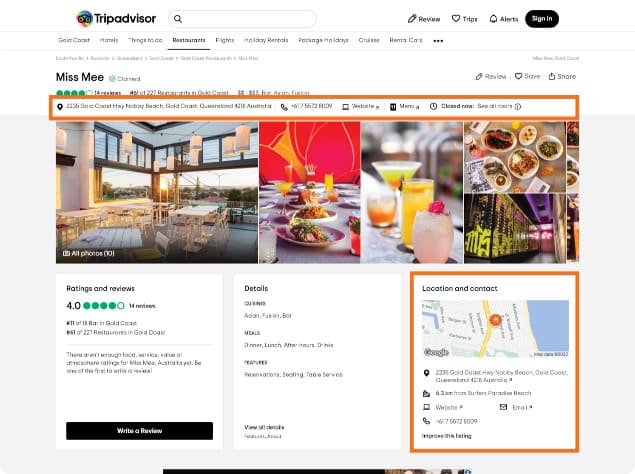635x474 pixels.
Task: Expand See all hours
Action: (x=494, y=106)
